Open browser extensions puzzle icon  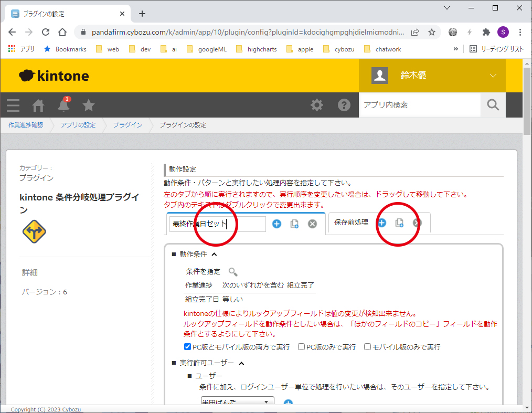(486, 32)
